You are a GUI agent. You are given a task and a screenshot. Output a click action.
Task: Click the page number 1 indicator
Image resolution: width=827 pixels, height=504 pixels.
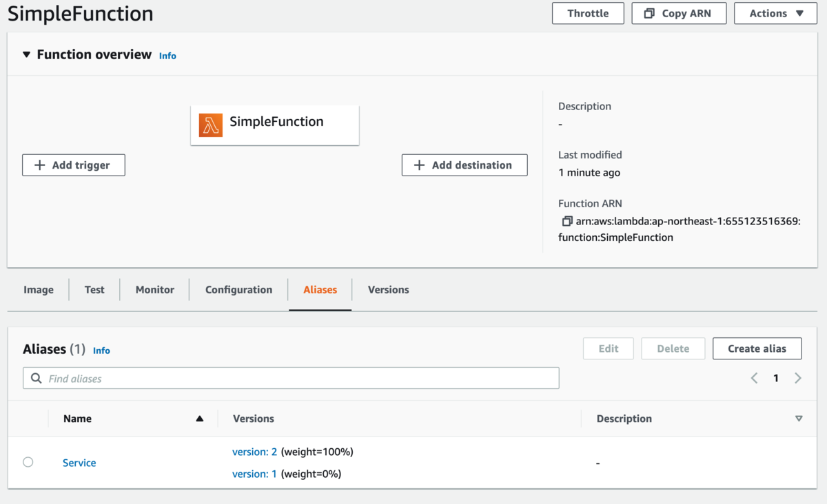776,378
